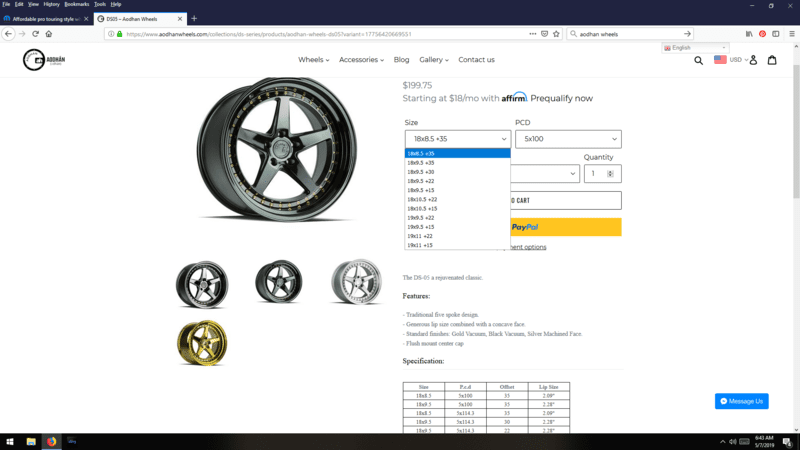The image size is (800, 450).
Task: Select size 18x9.5 +30 option
Action: pyautogui.click(x=457, y=172)
